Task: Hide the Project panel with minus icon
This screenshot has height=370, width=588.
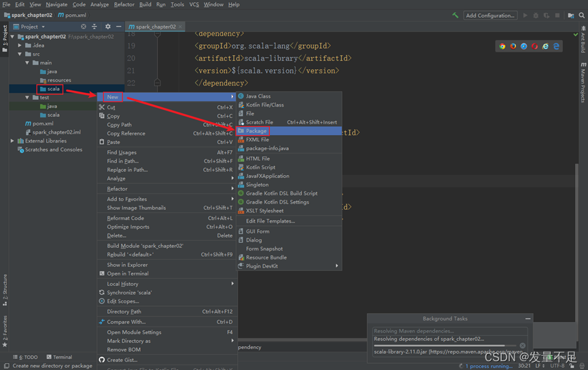Action: [118, 26]
